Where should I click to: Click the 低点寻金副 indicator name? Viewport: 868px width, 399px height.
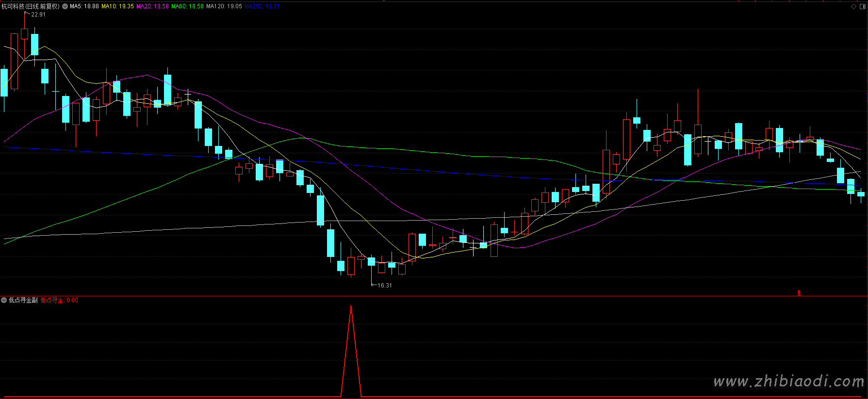(23, 300)
